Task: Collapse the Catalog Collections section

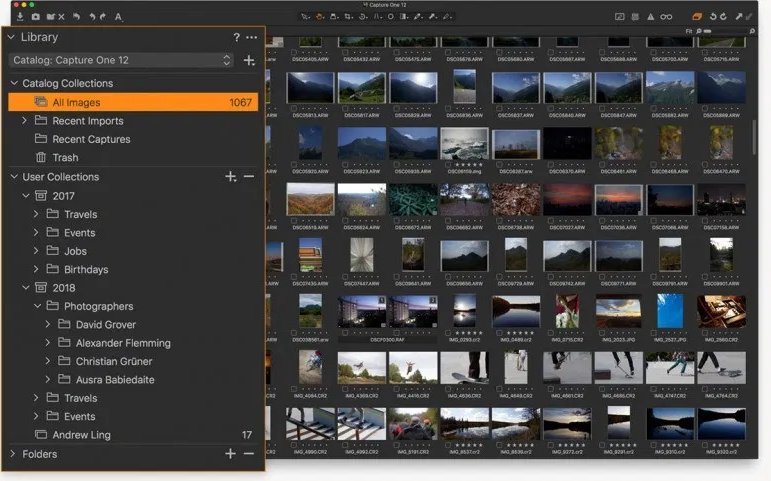Action: 14,83
